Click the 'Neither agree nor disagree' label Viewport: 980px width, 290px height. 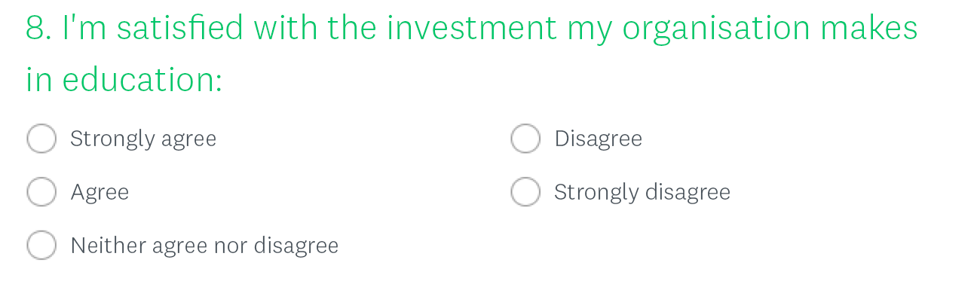[204, 246]
